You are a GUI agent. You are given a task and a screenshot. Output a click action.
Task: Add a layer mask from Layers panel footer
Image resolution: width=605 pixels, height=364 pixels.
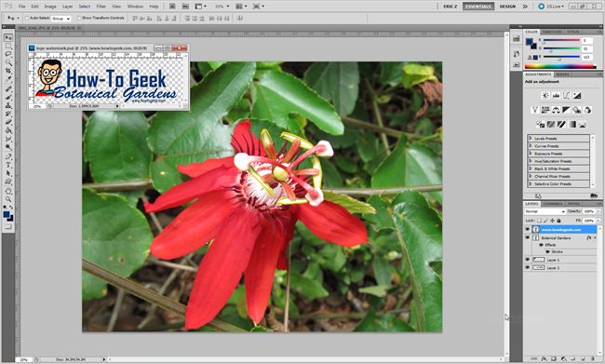click(x=553, y=359)
